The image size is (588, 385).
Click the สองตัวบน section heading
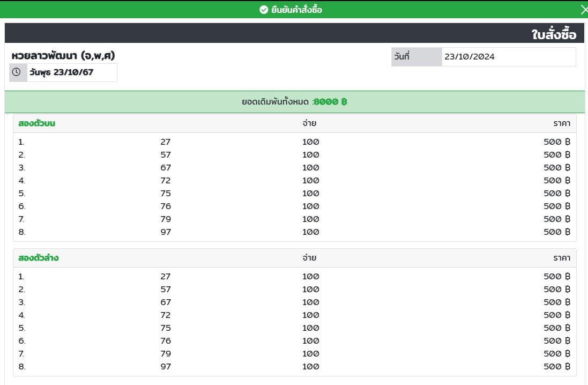(x=37, y=123)
